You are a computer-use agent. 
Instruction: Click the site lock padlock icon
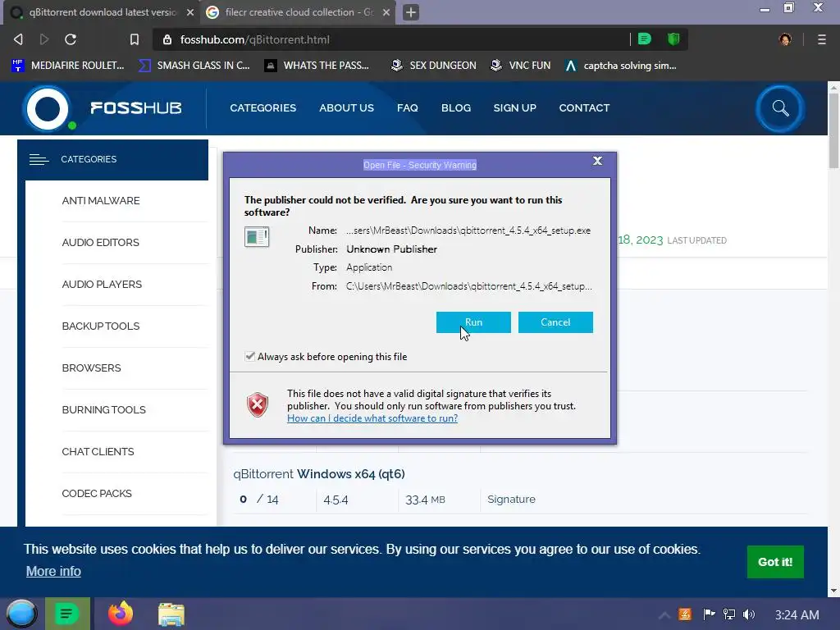click(167, 39)
